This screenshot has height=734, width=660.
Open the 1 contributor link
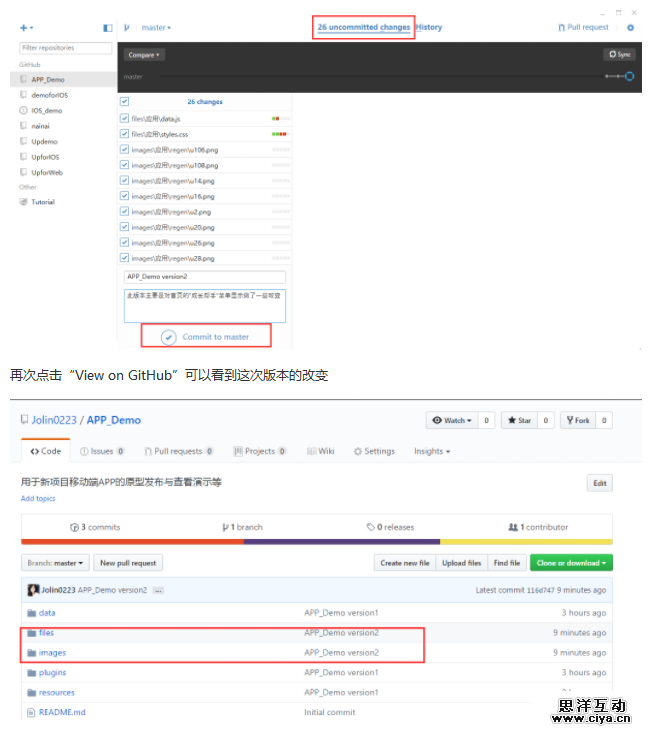click(538, 527)
